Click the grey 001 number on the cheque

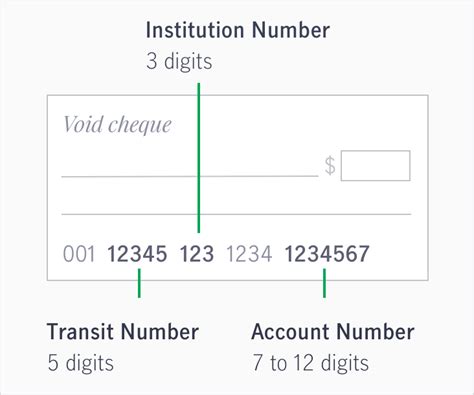79,254
